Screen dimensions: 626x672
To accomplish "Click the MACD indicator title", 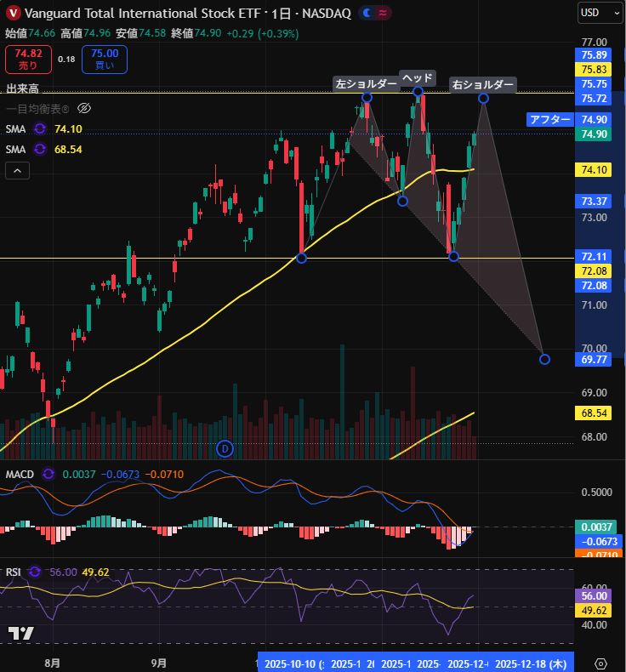I will tap(19, 473).
